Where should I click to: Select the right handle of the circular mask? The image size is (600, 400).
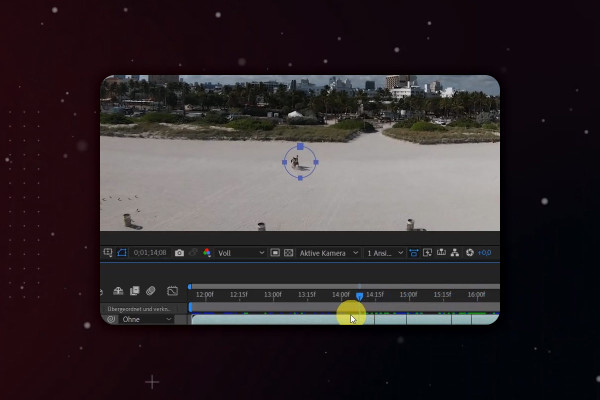point(316,162)
